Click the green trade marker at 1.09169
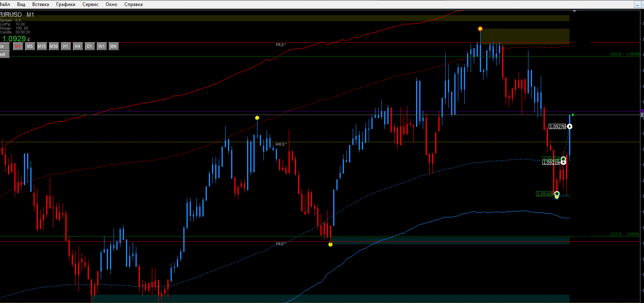Screen dimensions: 644x303 pos(557,194)
